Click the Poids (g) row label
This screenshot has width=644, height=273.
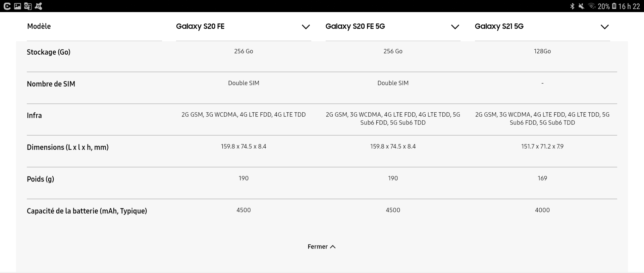[40, 179]
